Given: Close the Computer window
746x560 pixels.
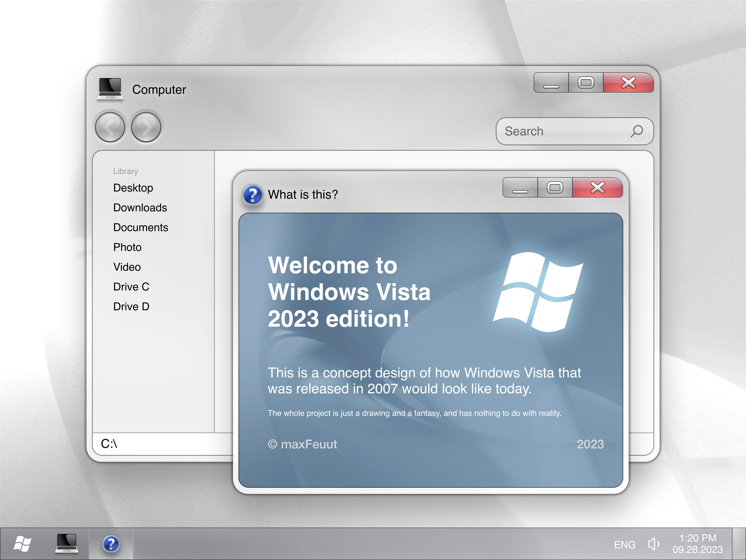Looking at the screenshot, I should (x=629, y=82).
